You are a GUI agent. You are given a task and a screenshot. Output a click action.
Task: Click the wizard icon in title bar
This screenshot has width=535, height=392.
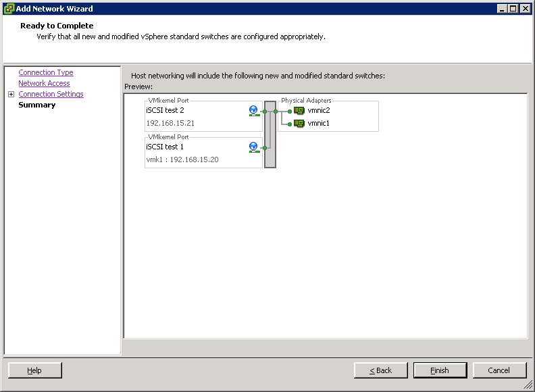8,9
